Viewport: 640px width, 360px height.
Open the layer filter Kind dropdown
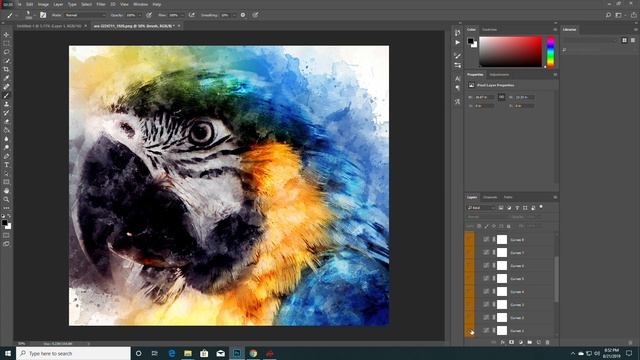tap(481, 208)
